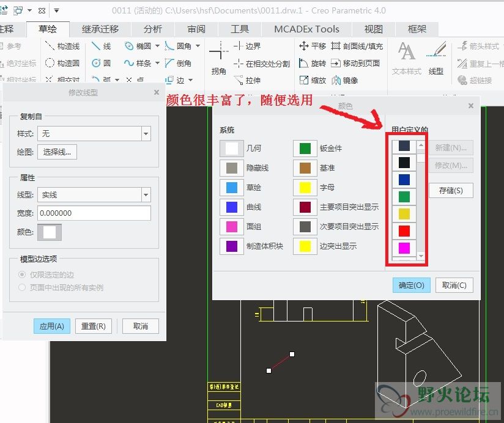Select the 拉伸 stretch tool
This screenshot has height=423, width=504.
point(247,80)
